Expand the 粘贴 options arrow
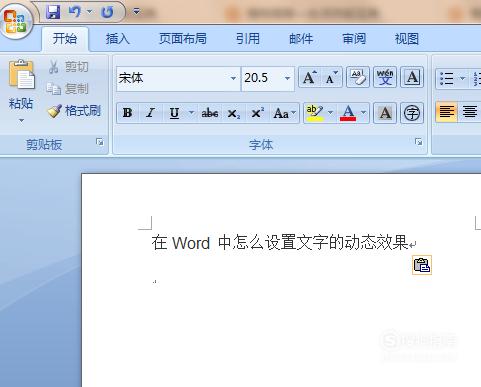The width and height of the screenshot is (481, 387). coord(21,120)
